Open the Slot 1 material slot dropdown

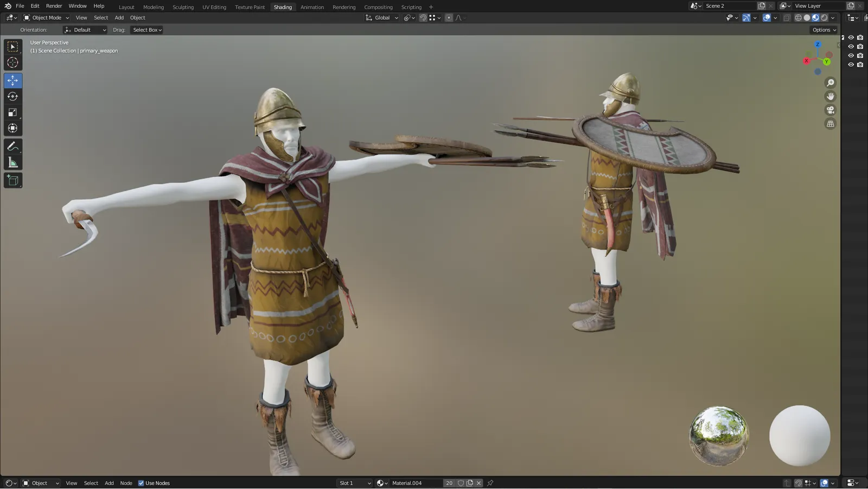pyautogui.click(x=355, y=483)
